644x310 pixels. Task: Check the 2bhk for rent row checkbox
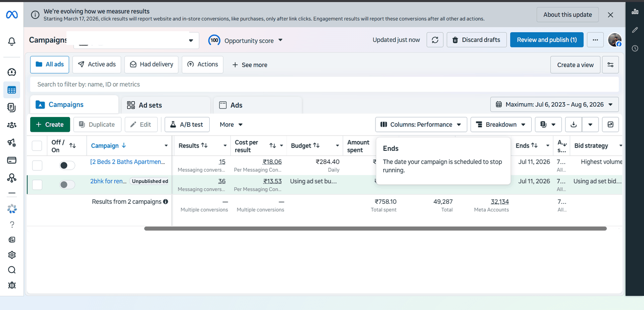[37, 185]
